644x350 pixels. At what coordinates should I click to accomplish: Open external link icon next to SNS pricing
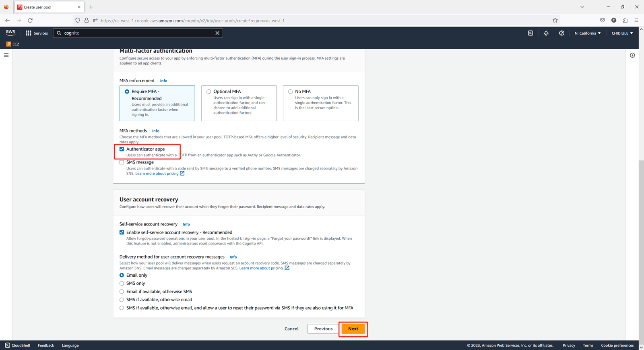pos(182,173)
